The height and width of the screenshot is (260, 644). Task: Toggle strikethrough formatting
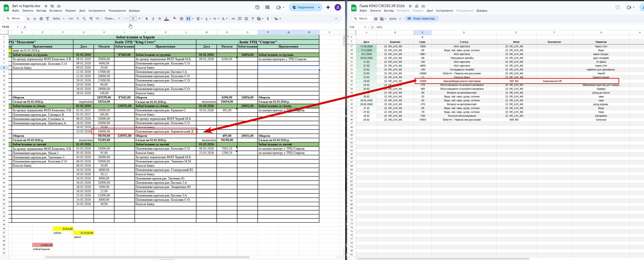[x=159, y=19]
